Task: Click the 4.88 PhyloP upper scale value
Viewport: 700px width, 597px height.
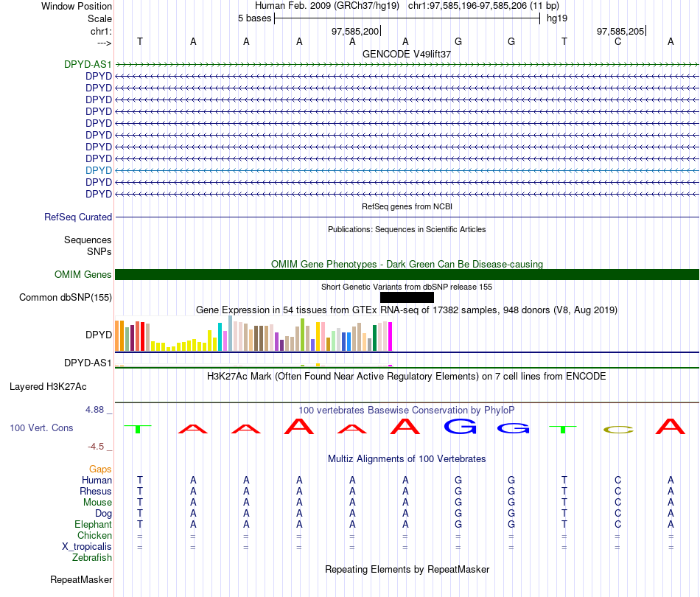Action: coord(94,410)
